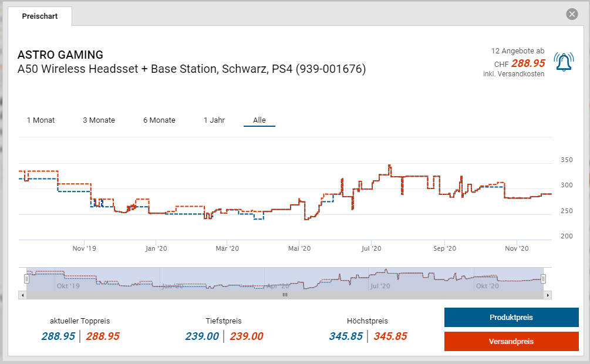Toggle the Versandpreis series in the chart
Image resolution: width=590 pixels, height=364 pixels.
coord(511,341)
